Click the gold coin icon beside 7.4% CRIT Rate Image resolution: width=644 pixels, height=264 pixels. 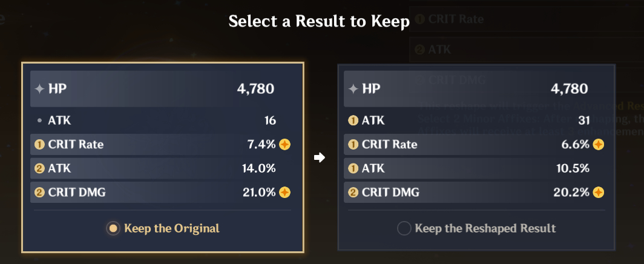coord(284,145)
